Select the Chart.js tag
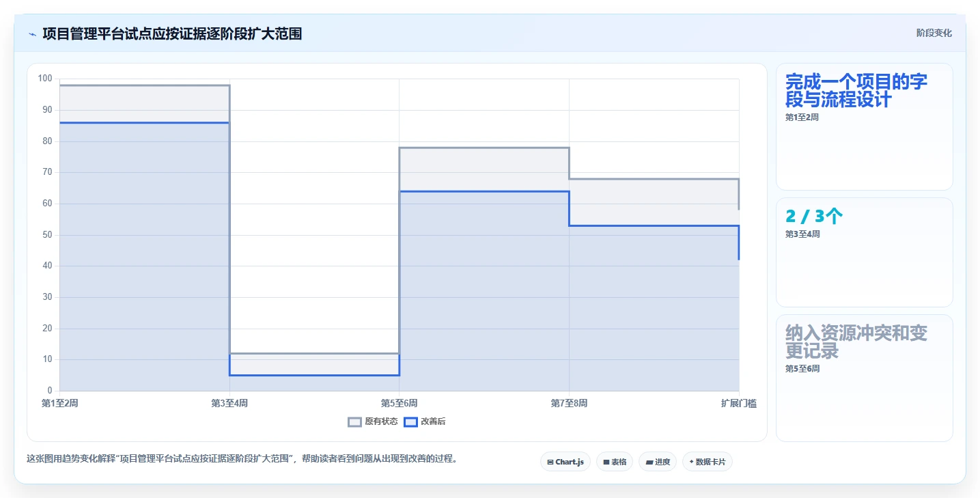 [x=565, y=462]
